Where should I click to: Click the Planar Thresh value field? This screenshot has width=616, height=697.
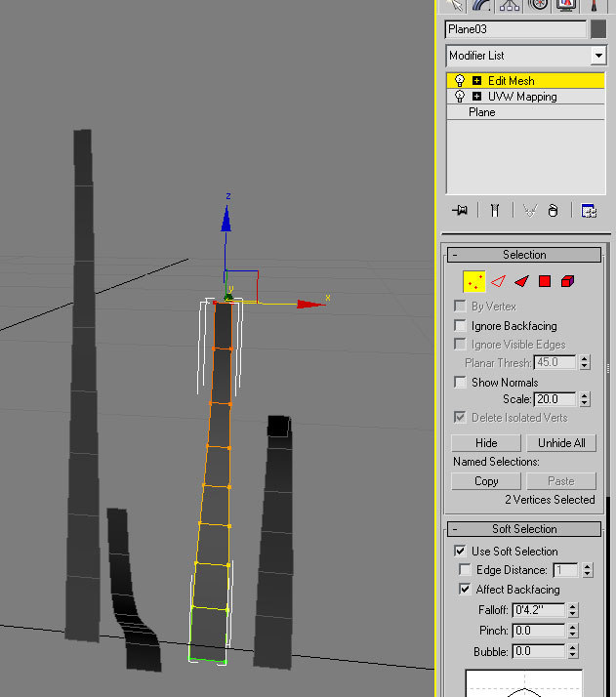tap(554, 362)
